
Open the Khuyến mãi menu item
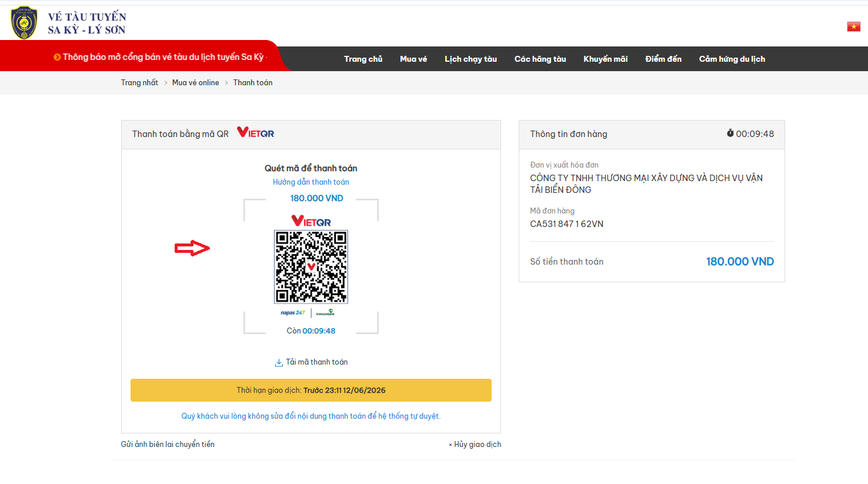pos(606,59)
